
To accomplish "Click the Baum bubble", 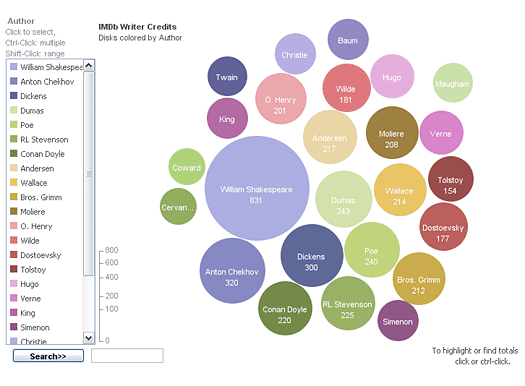I will click(x=348, y=40).
